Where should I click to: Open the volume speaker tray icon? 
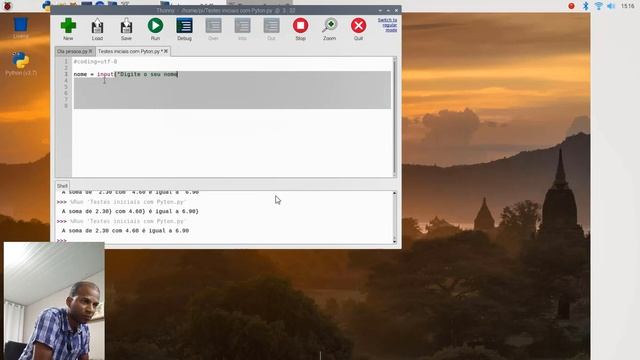[611, 6]
